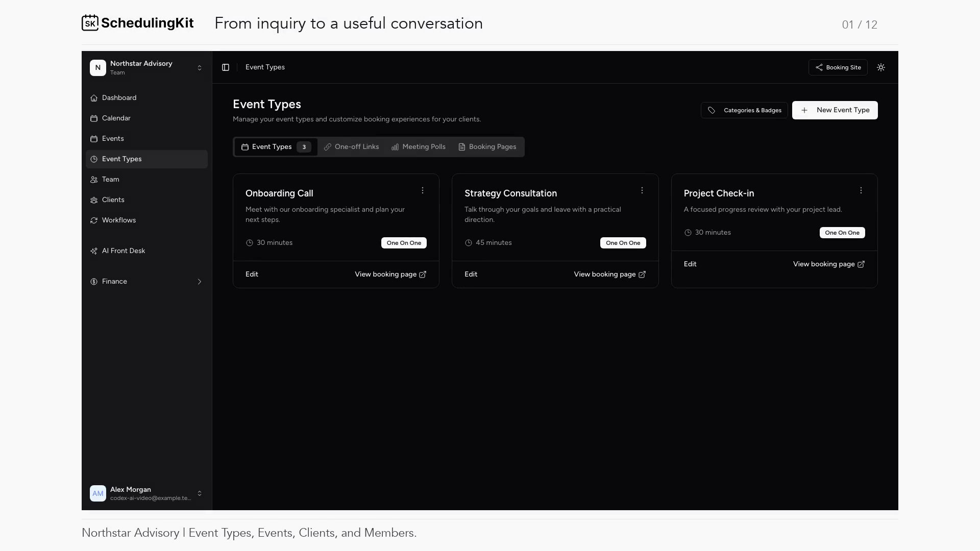Click the Dashboard home icon in sidebar

click(x=94, y=98)
